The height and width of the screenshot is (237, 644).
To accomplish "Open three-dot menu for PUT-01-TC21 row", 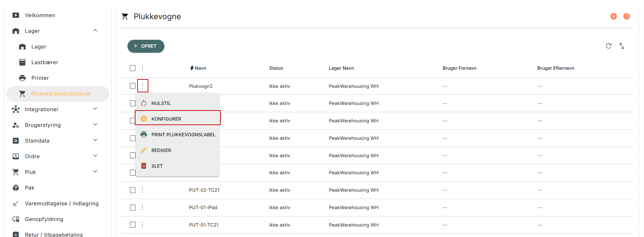I will [142, 225].
